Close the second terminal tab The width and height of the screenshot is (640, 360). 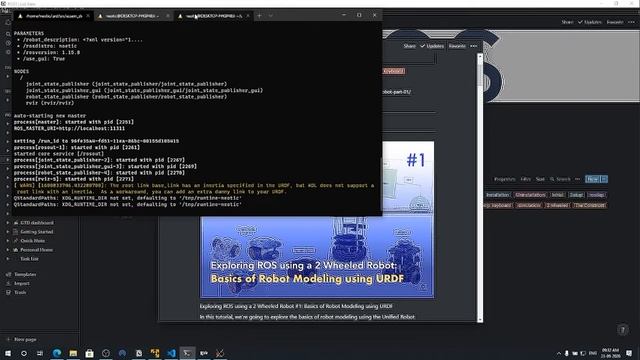point(168,16)
